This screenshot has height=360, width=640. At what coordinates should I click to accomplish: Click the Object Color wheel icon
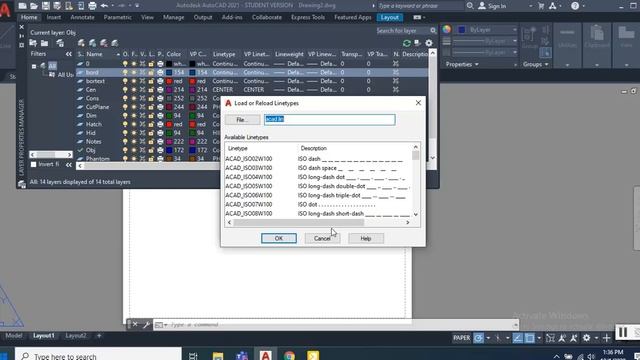coord(447,29)
